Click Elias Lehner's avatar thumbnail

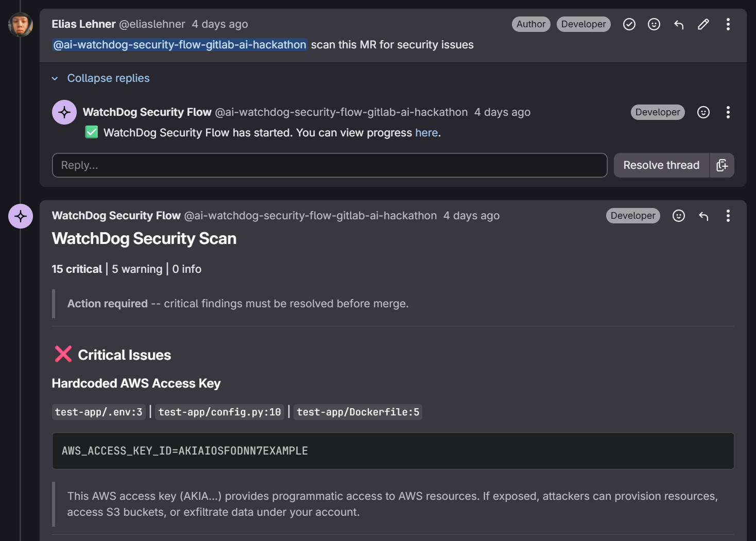21,24
